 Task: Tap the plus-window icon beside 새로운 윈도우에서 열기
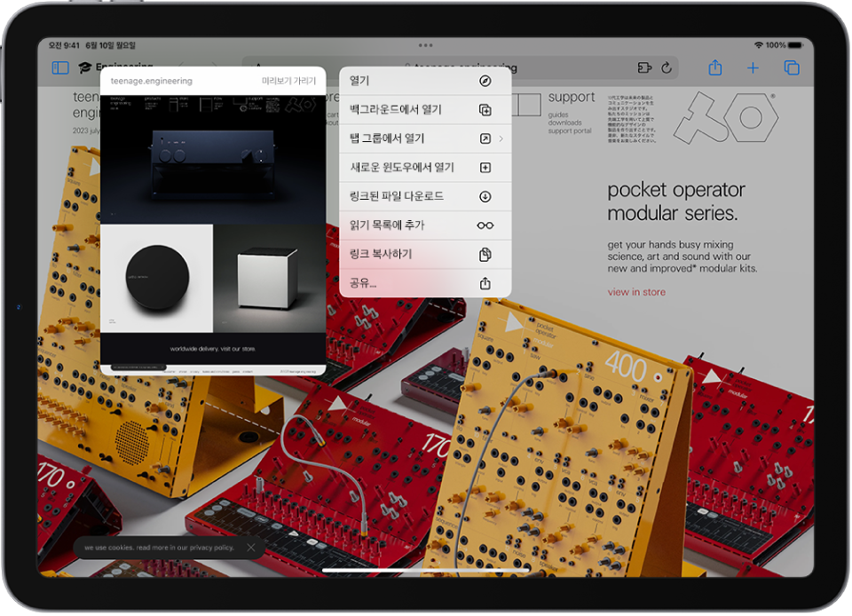click(x=485, y=167)
